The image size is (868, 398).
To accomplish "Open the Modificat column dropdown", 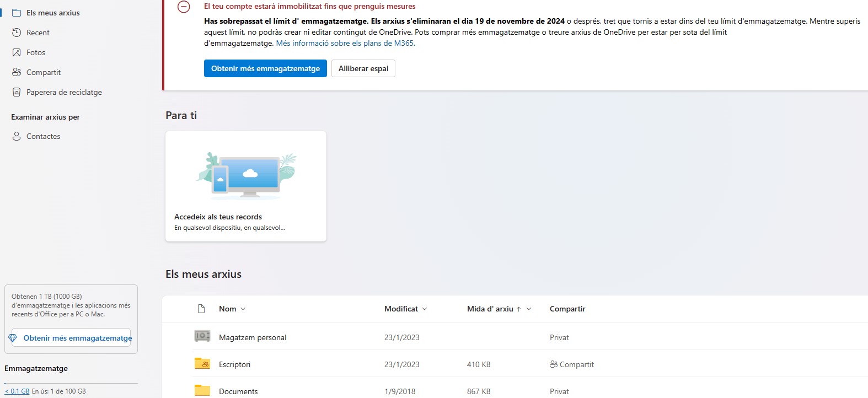I will pos(425,309).
